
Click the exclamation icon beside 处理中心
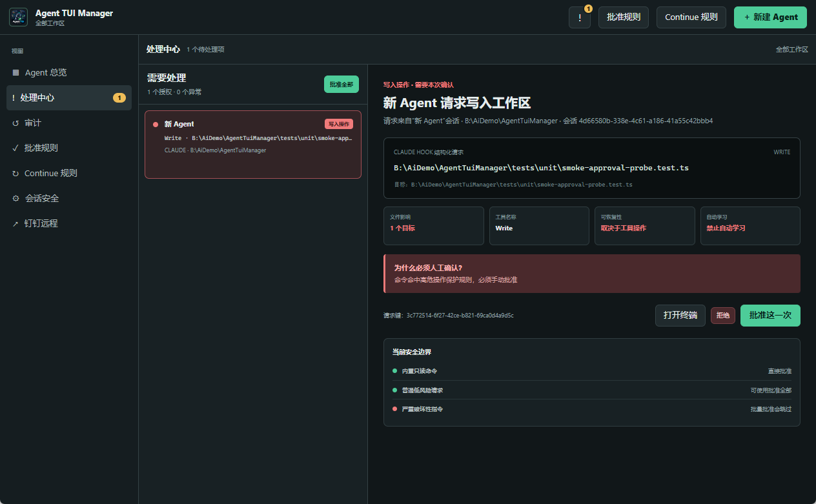coord(14,98)
